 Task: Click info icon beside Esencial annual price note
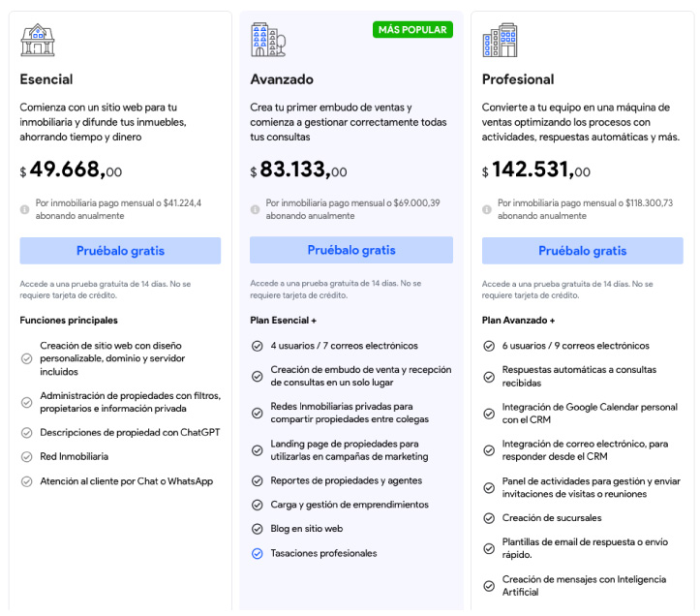click(x=24, y=209)
